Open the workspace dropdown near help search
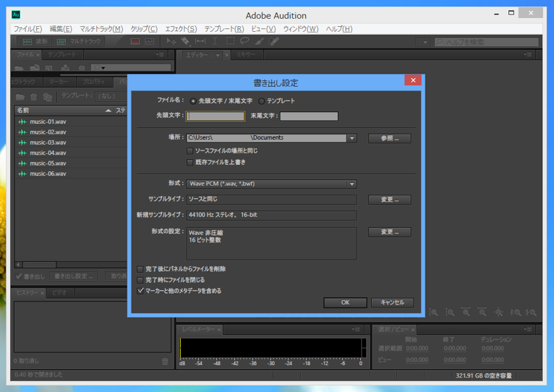This screenshot has height=392, width=554. pyautogui.click(x=422, y=42)
